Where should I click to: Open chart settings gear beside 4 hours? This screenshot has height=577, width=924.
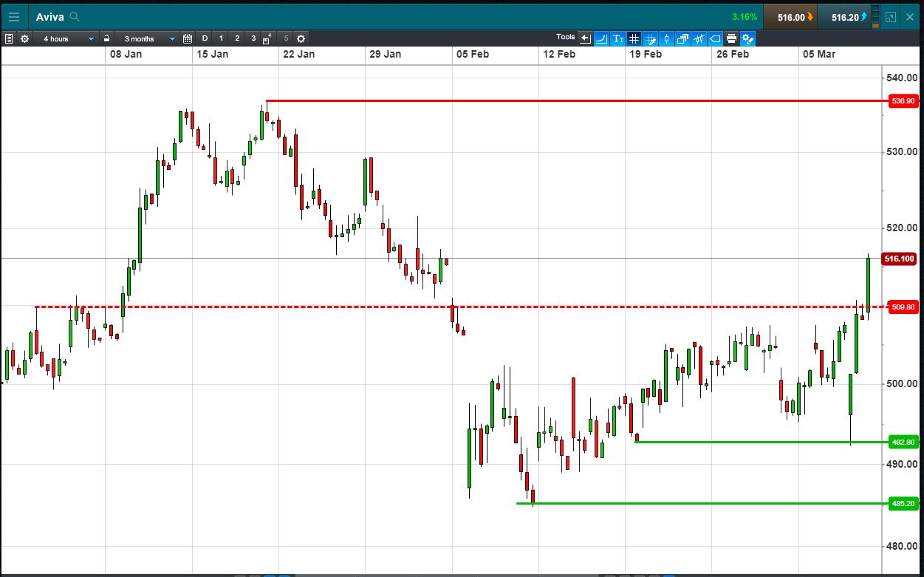click(x=24, y=38)
